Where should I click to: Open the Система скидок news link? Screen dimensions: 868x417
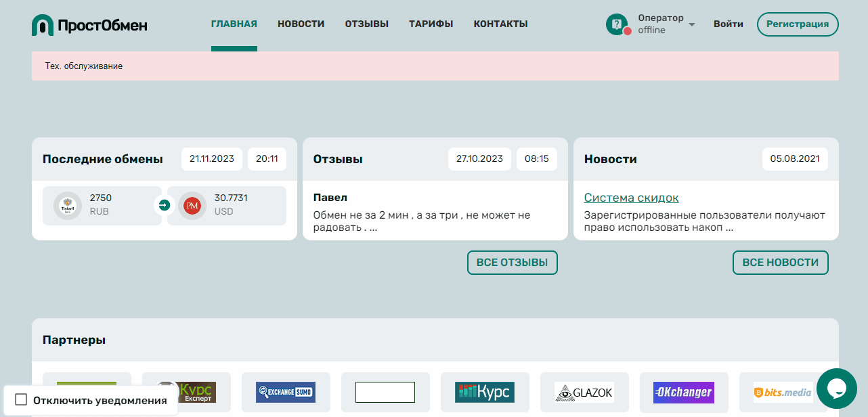631,198
